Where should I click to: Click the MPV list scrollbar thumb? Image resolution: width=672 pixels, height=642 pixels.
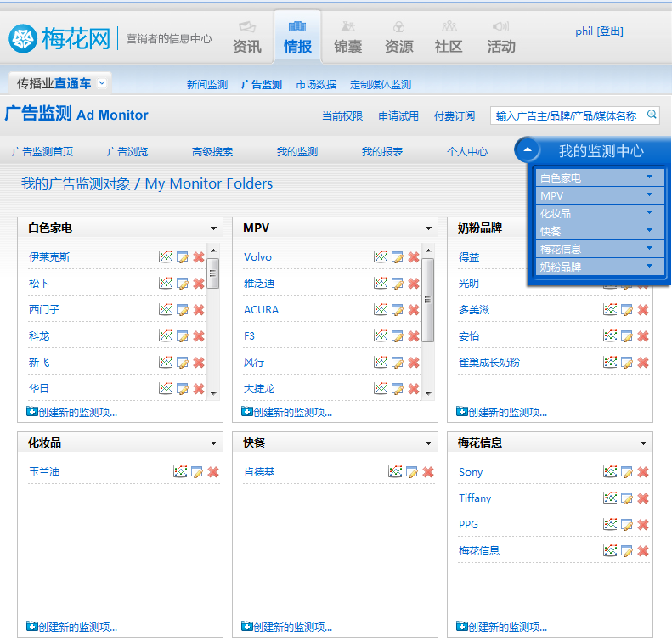click(x=427, y=300)
